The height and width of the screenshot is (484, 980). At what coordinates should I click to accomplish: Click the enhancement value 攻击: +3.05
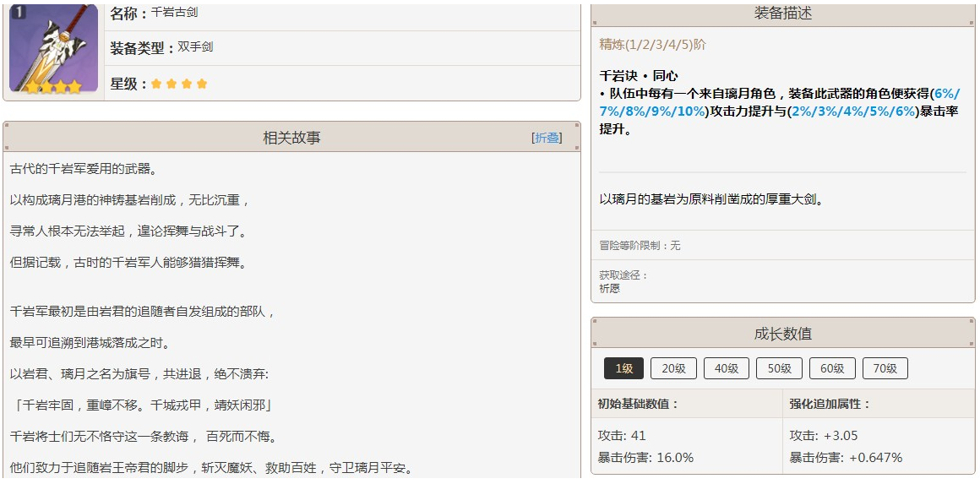tap(823, 435)
